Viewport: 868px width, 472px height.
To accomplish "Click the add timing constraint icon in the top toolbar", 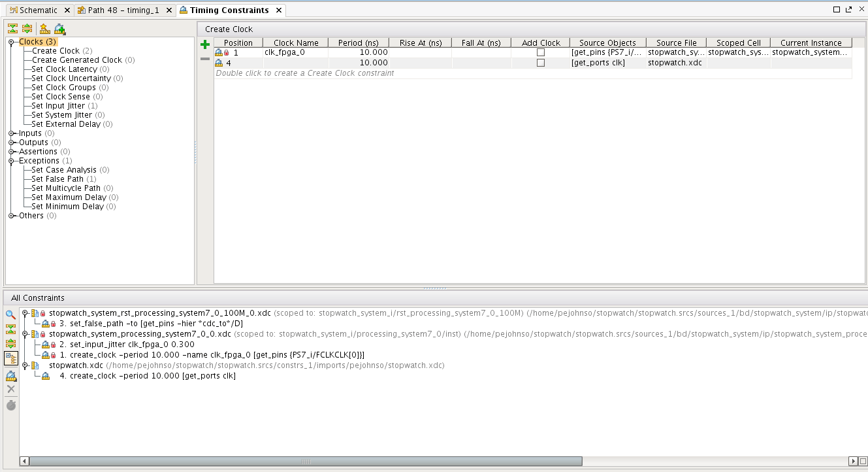I will click(59, 29).
